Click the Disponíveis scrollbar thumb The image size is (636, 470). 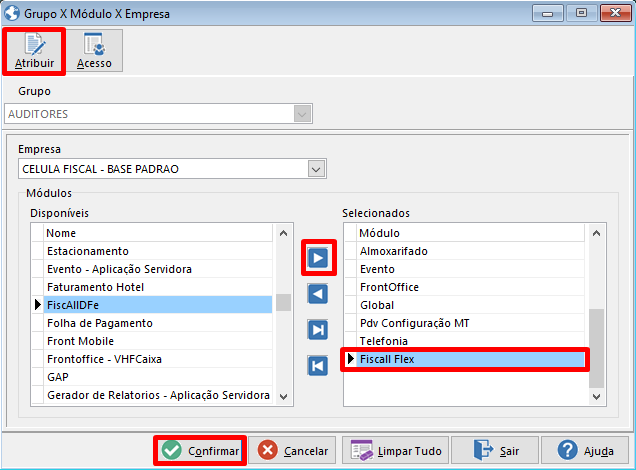tap(284, 303)
